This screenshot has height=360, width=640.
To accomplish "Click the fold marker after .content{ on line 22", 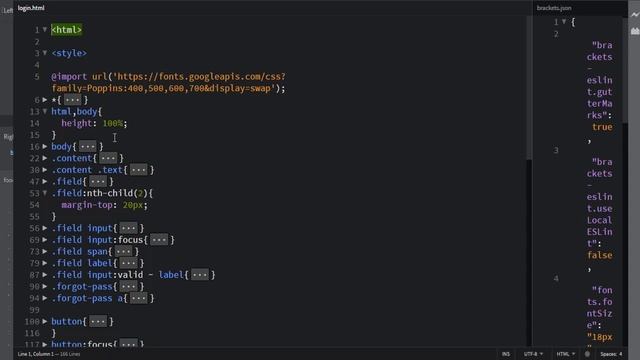I will (108, 158).
